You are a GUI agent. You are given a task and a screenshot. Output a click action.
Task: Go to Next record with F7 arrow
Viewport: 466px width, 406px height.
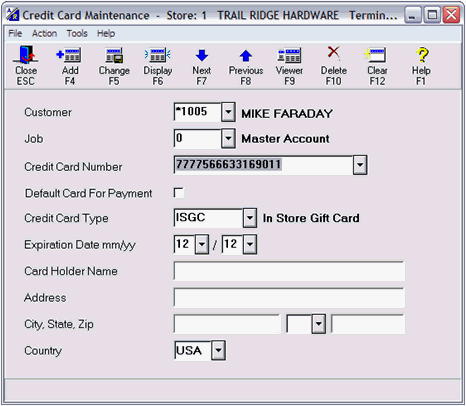(202, 56)
